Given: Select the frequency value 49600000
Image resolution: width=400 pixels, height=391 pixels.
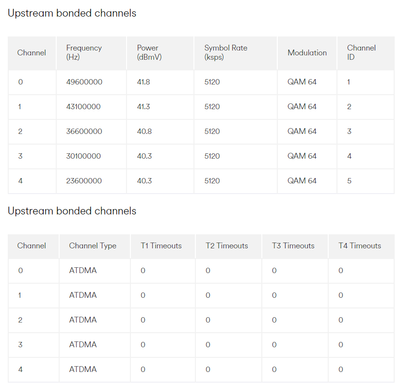Looking at the screenshot, I should (x=84, y=82).
